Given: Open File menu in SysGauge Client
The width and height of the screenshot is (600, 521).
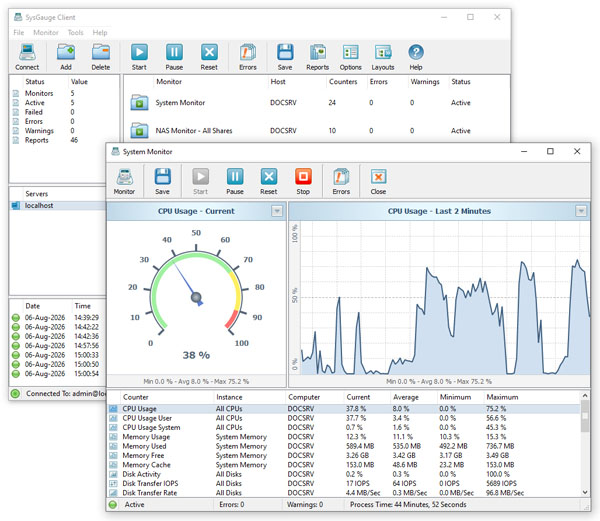Looking at the screenshot, I should (18, 33).
